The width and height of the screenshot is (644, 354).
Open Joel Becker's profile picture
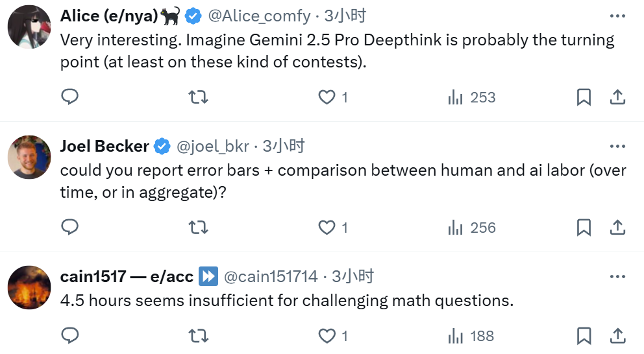pyautogui.click(x=29, y=157)
